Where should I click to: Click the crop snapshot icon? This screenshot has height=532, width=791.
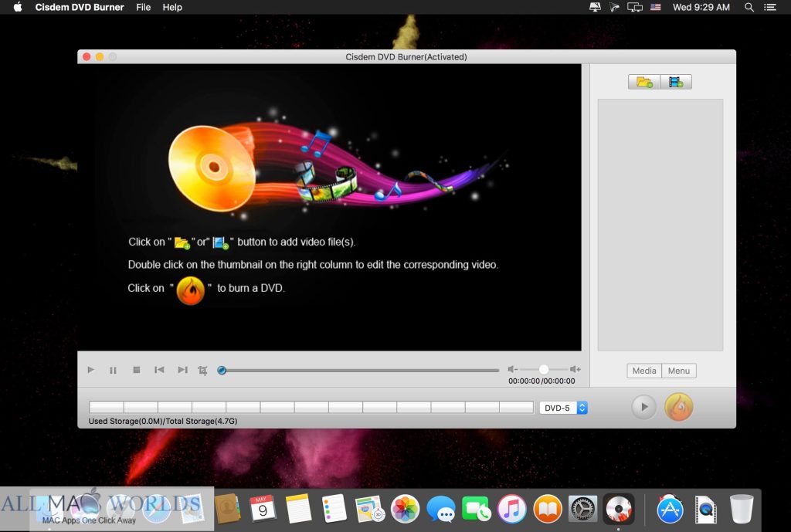pyautogui.click(x=203, y=370)
